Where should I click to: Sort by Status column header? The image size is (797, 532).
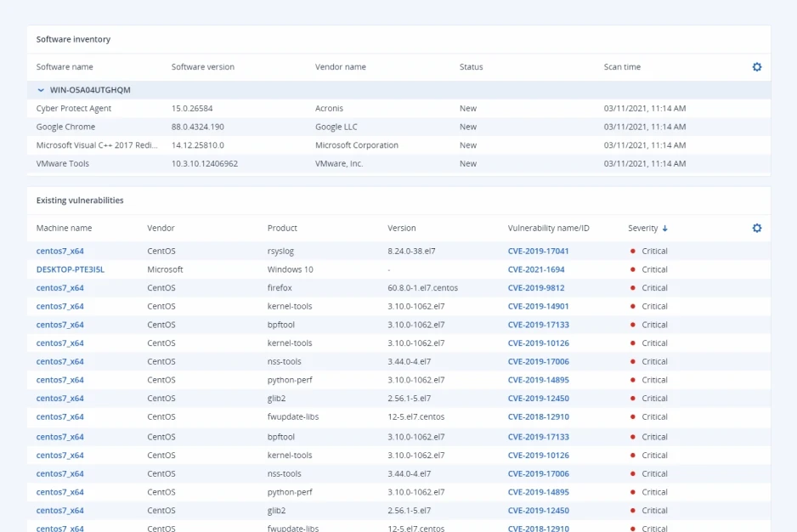pos(472,66)
